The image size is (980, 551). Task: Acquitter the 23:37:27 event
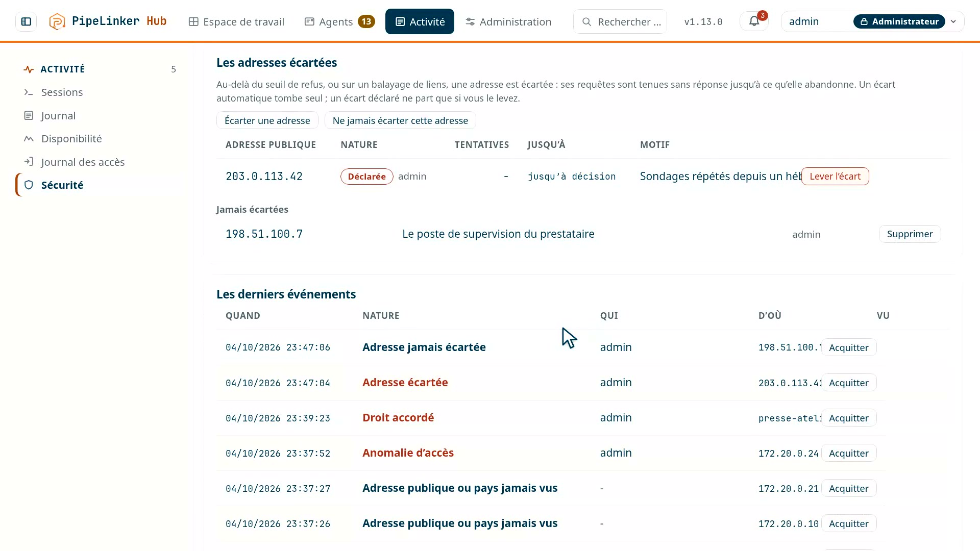(x=848, y=488)
